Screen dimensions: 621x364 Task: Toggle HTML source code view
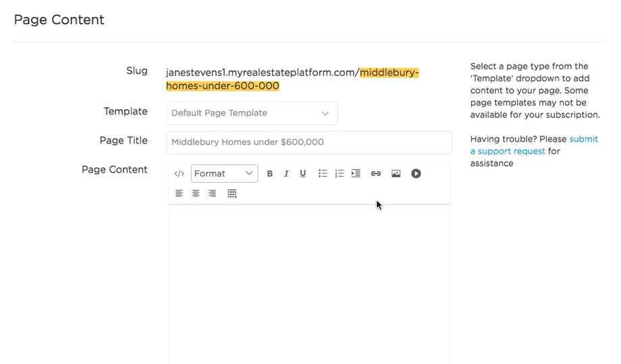pyautogui.click(x=179, y=174)
